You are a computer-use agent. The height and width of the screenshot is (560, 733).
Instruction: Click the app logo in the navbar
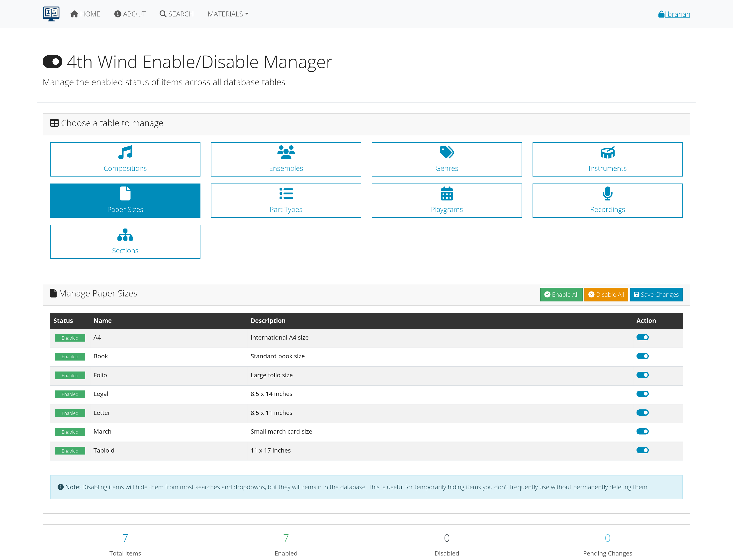(x=51, y=14)
